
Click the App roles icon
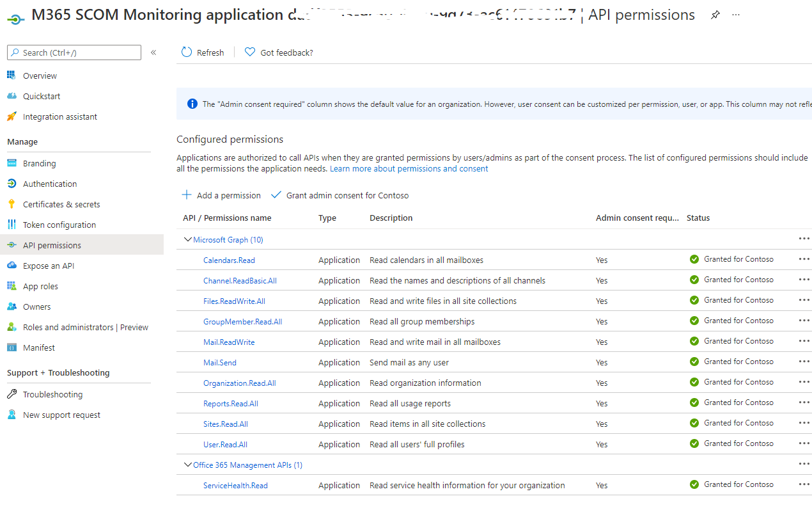click(x=12, y=286)
